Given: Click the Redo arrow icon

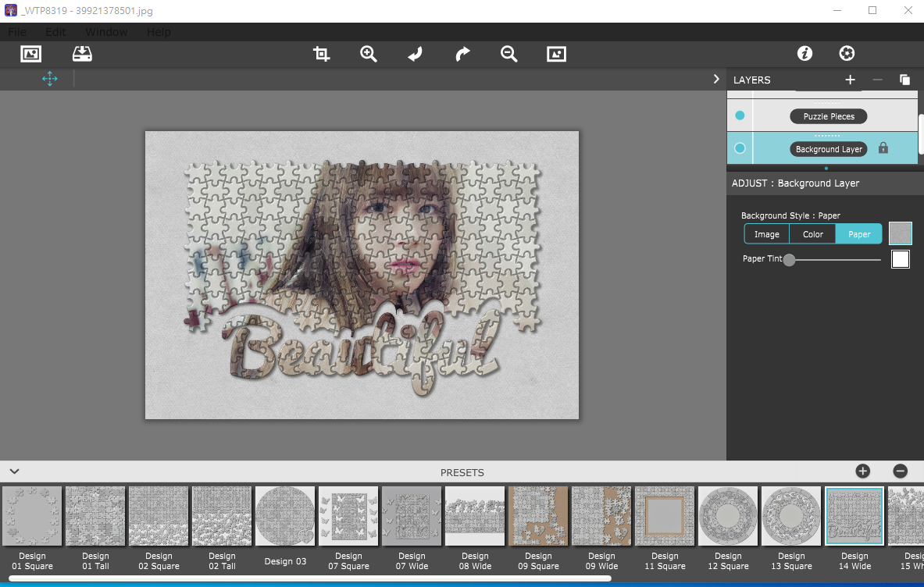Looking at the screenshot, I should [x=462, y=54].
